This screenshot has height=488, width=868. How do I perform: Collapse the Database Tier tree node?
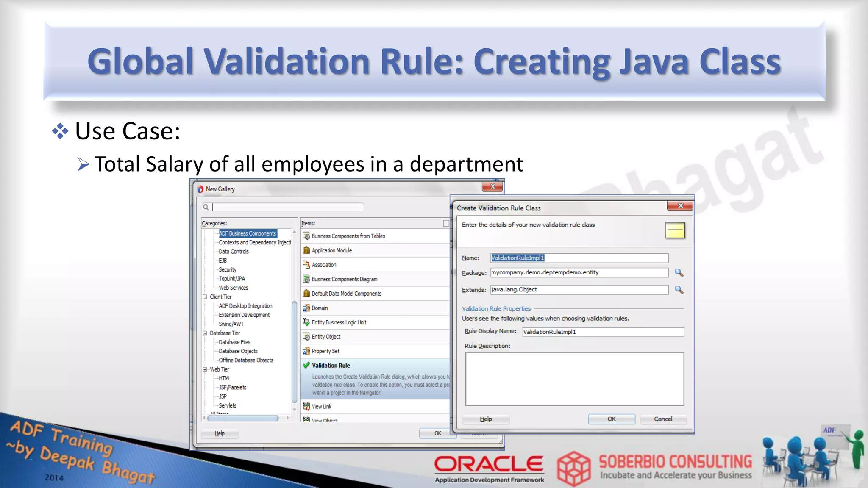[205, 333]
